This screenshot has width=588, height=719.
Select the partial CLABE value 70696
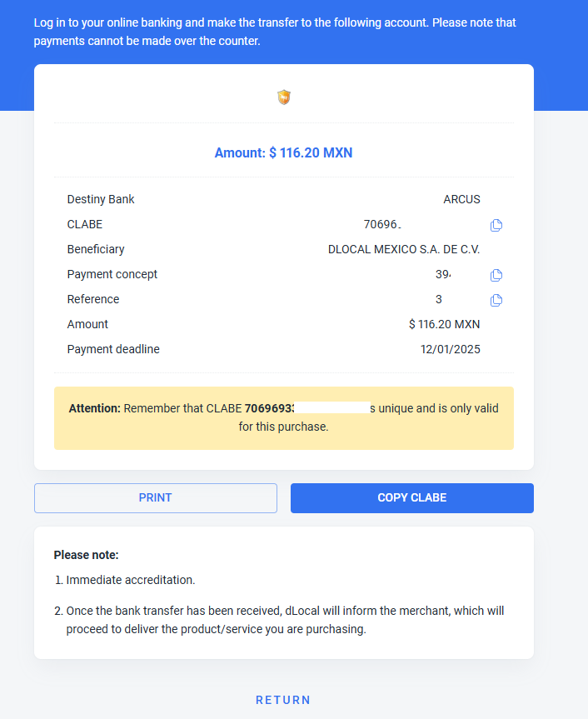pos(381,224)
